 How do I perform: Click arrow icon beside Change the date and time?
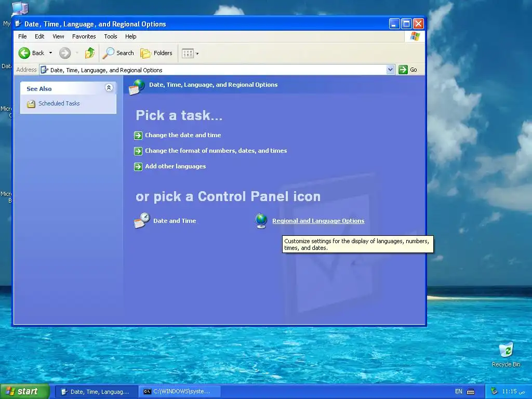click(138, 136)
